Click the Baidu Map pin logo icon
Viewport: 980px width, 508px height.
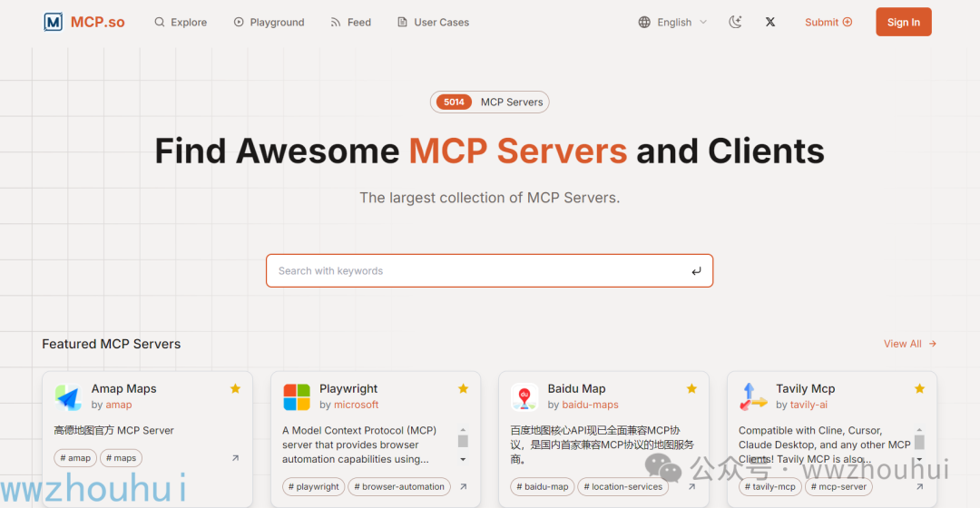click(524, 396)
